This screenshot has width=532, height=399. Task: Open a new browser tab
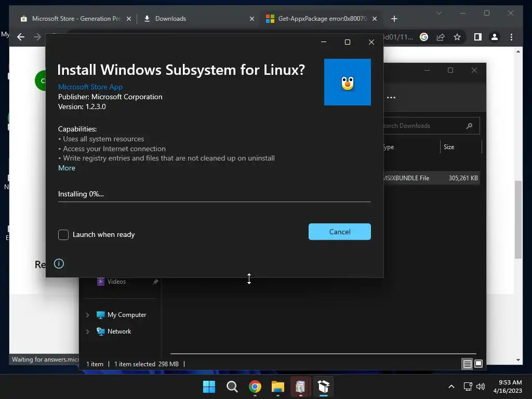click(394, 19)
